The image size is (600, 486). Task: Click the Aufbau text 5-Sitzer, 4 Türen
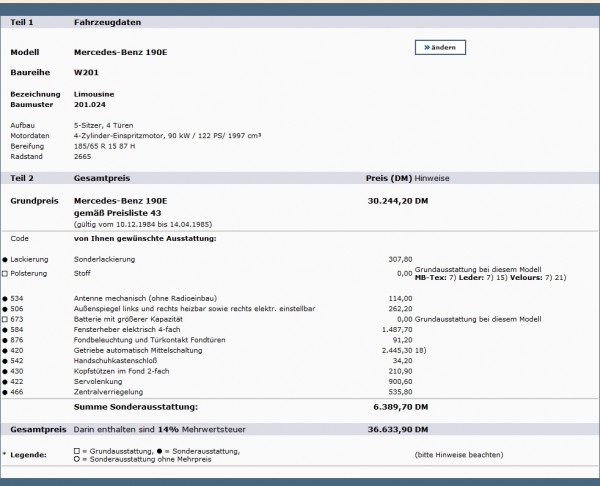pyautogui.click(x=103, y=125)
